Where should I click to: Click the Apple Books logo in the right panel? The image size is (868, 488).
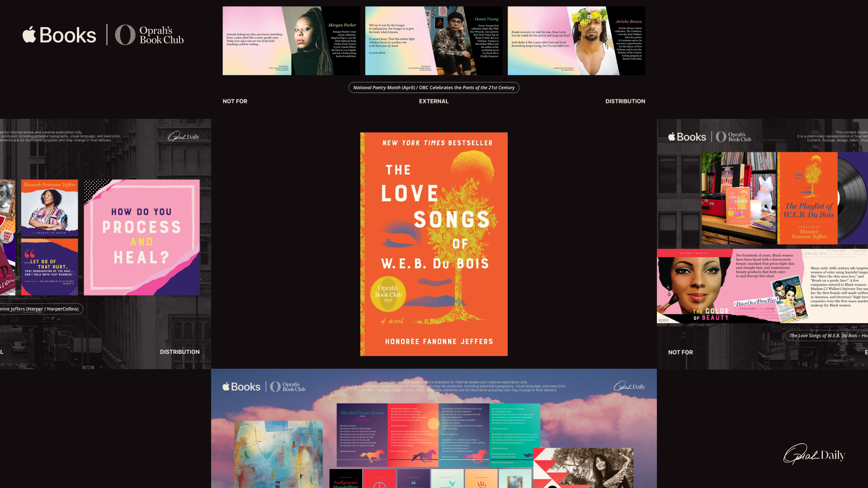pyautogui.click(x=687, y=137)
